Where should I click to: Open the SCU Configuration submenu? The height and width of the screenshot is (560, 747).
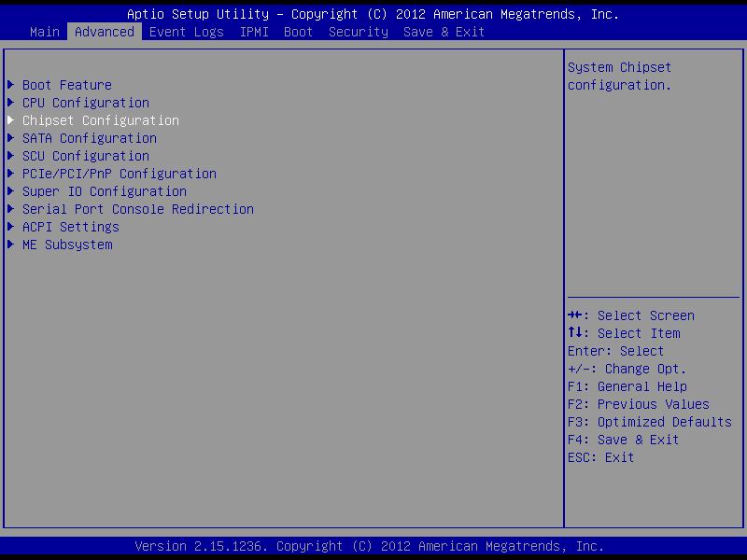[85, 156]
